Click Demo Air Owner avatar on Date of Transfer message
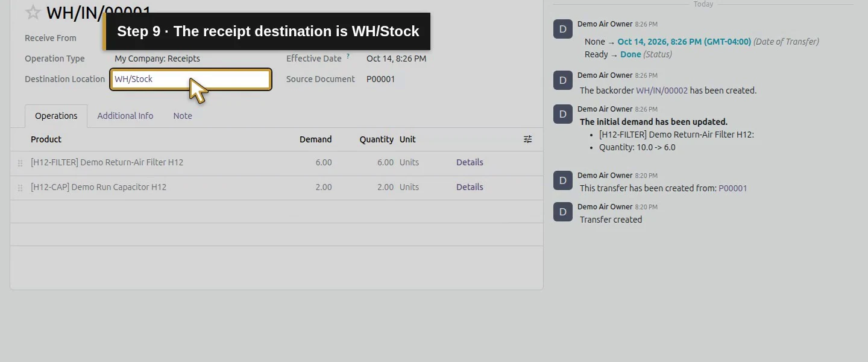The image size is (868, 362). [x=563, y=29]
